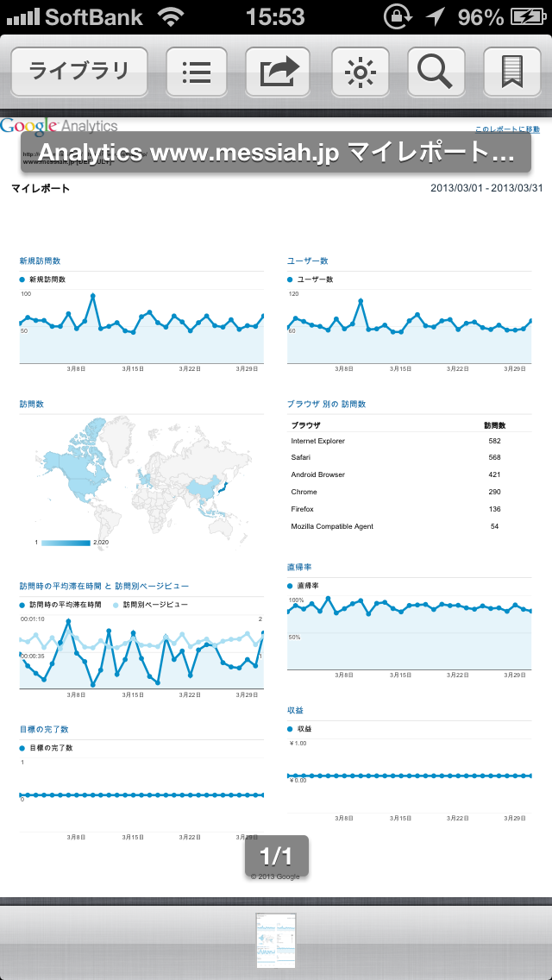Tap the ユーザー数 chart heading

point(308,261)
